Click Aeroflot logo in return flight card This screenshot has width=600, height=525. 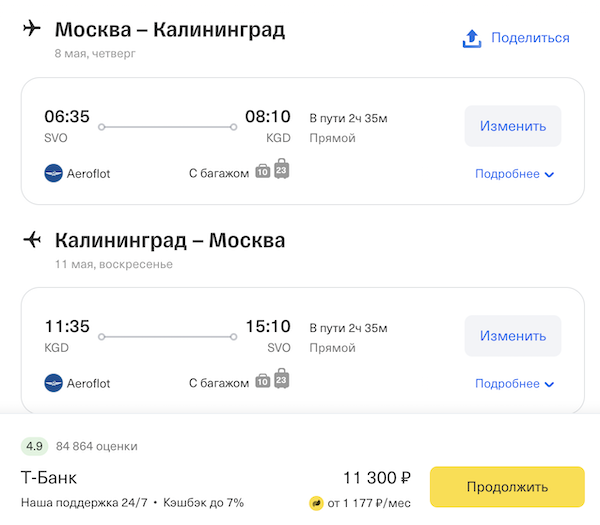(x=54, y=383)
